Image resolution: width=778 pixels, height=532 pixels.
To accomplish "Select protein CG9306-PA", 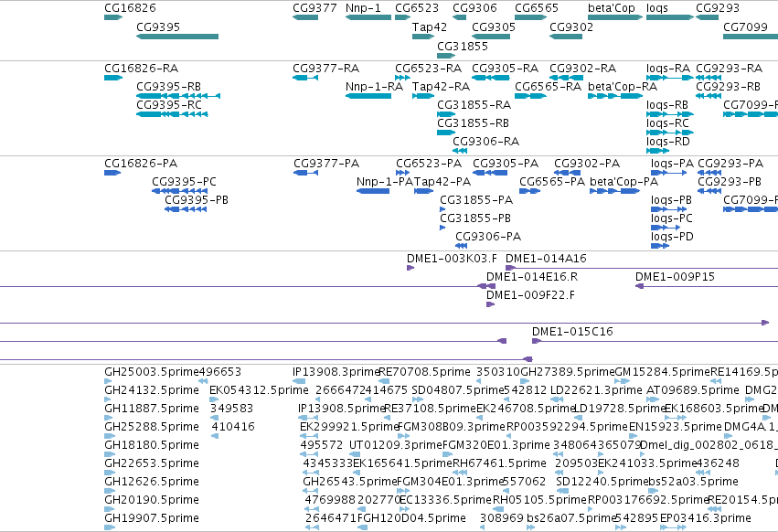I will point(488,237).
